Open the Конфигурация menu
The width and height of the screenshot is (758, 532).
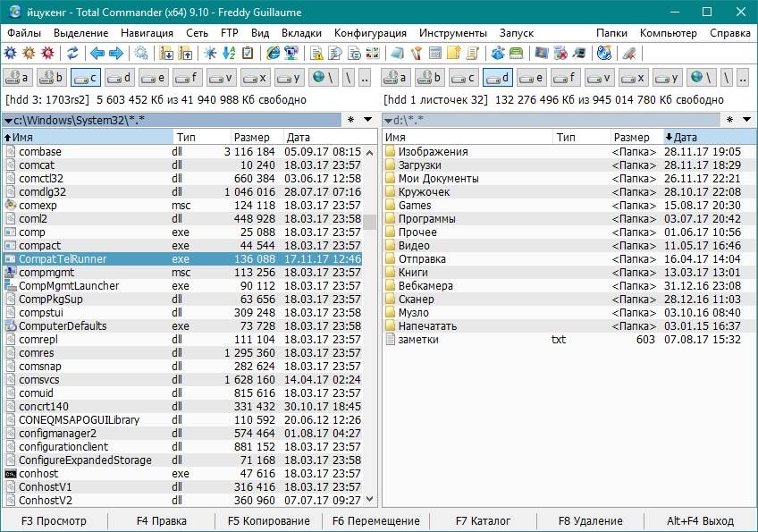(370, 33)
